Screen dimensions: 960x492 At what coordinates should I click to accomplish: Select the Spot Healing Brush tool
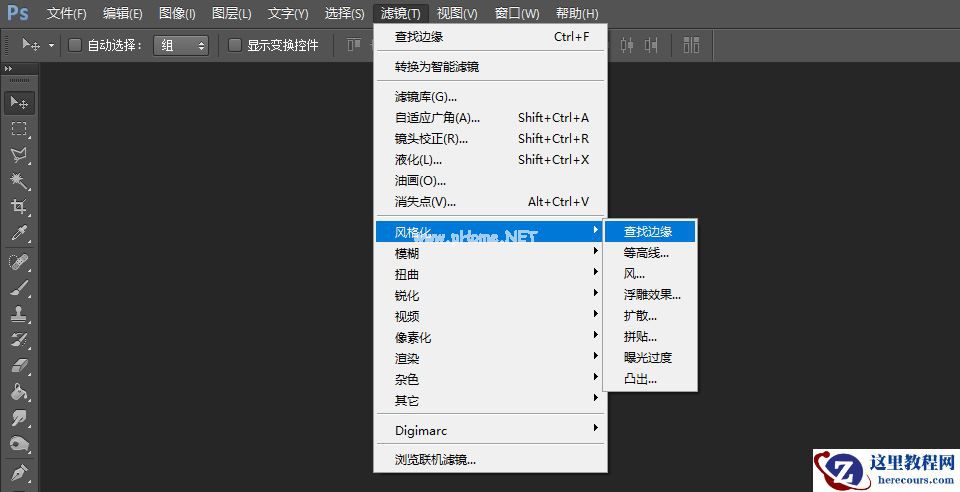coord(19,262)
